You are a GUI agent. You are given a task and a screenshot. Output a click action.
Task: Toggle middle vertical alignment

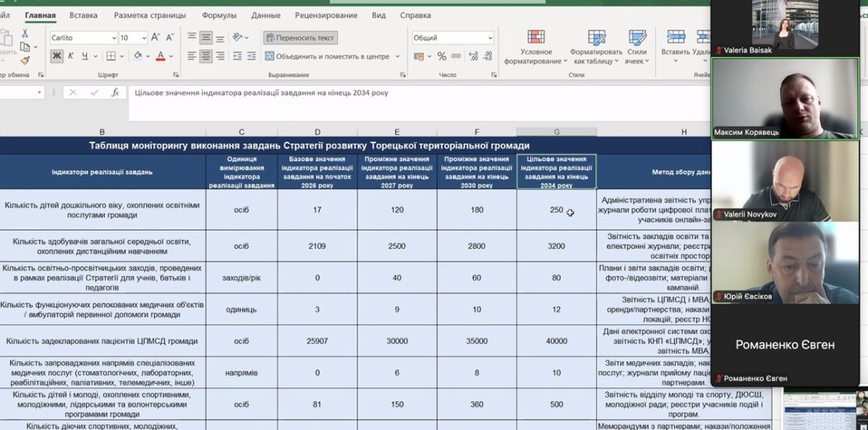[206, 38]
